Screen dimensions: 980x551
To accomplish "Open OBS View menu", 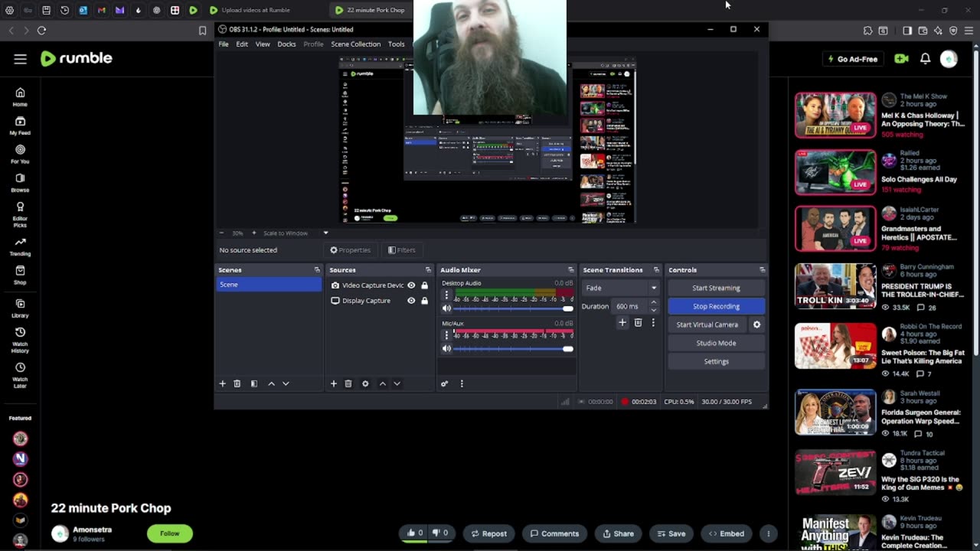I will click(x=263, y=44).
